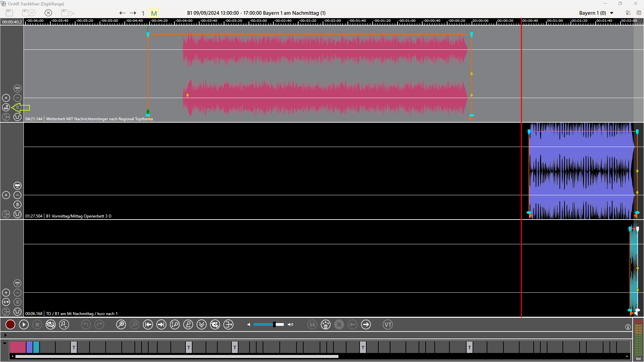Click the double chevron down icon

[x=202, y=324]
